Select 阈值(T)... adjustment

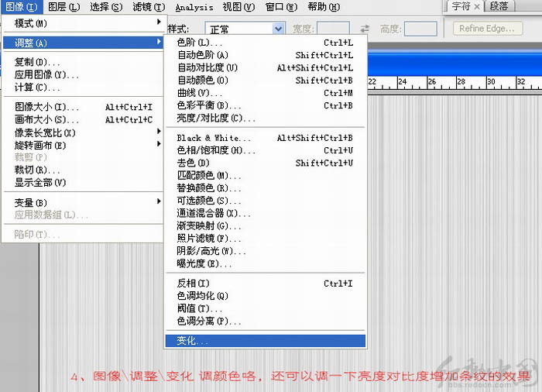point(266,308)
